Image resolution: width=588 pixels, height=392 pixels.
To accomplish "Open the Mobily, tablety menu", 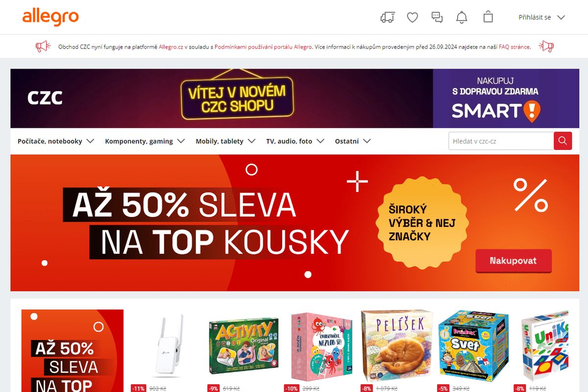I will [x=225, y=141].
